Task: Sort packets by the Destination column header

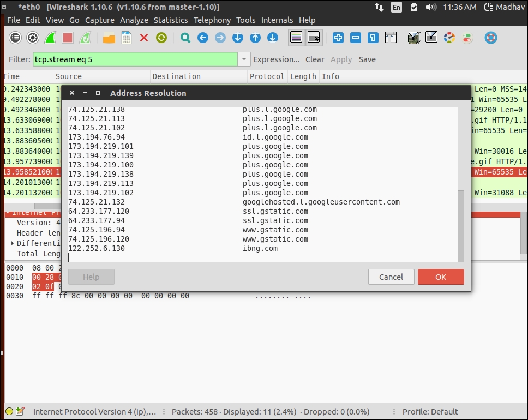Action: pyautogui.click(x=199, y=76)
